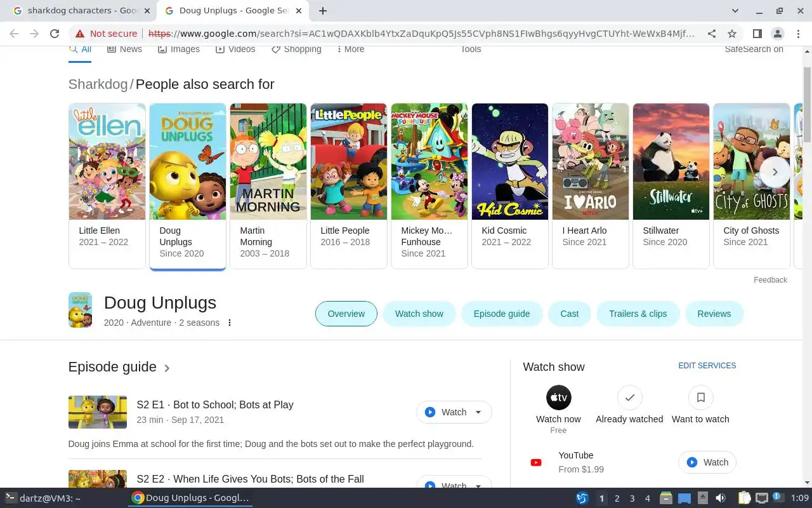The height and width of the screenshot is (508, 812).
Task: Switch to the sharkdog characters tab
Action: (79, 11)
